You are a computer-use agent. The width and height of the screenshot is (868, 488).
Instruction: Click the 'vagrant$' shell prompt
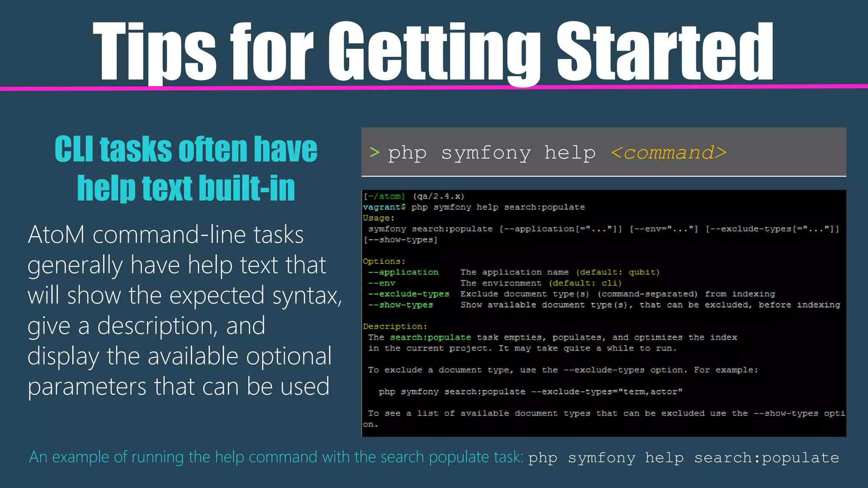tap(384, 207)
